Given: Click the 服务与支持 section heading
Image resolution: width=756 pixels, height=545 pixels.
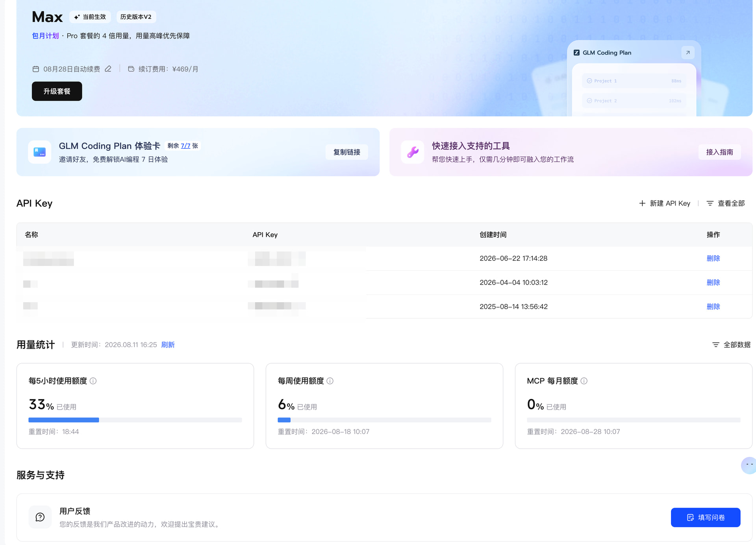Looking at the screenshot, I should click(41, 475).
